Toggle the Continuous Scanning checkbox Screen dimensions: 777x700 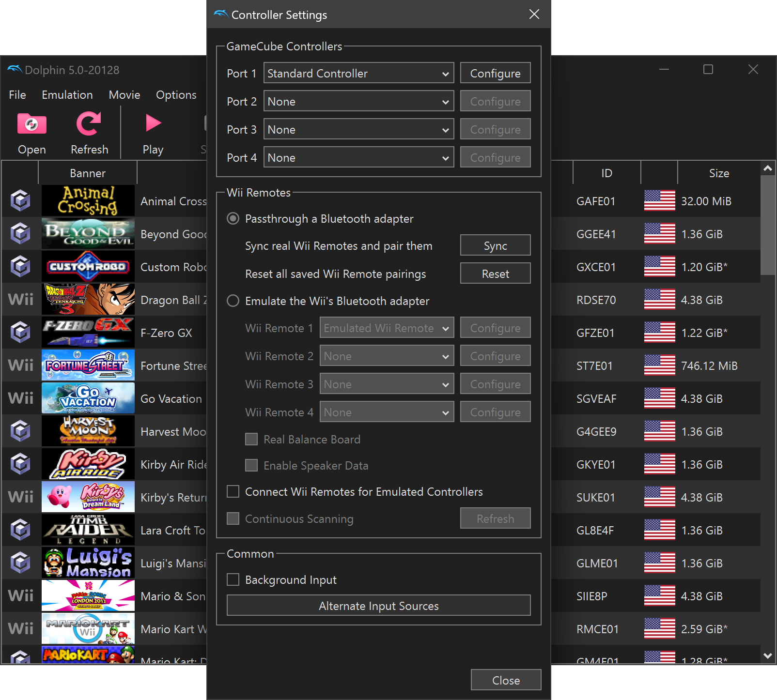pos(233,518)
